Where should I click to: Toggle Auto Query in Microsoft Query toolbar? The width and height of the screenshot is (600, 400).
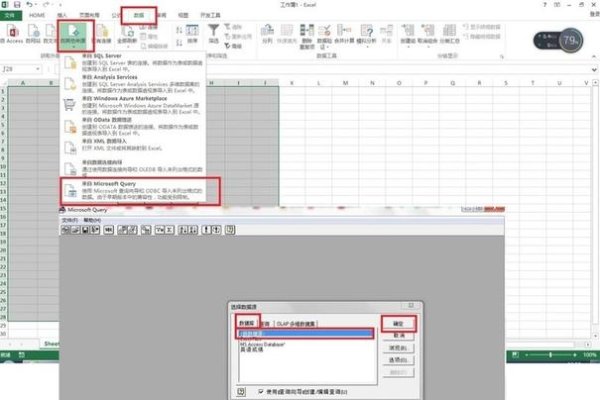coord(216,230)
